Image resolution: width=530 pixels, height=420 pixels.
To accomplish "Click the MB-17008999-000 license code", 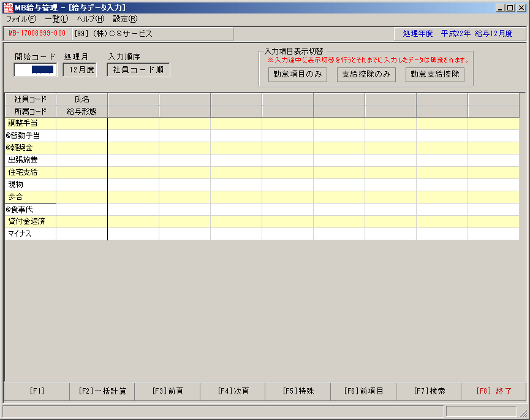I will 37,34.
